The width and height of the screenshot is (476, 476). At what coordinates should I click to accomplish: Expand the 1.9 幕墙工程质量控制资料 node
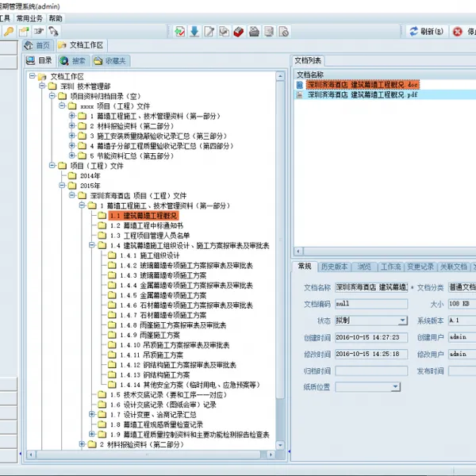92,434
